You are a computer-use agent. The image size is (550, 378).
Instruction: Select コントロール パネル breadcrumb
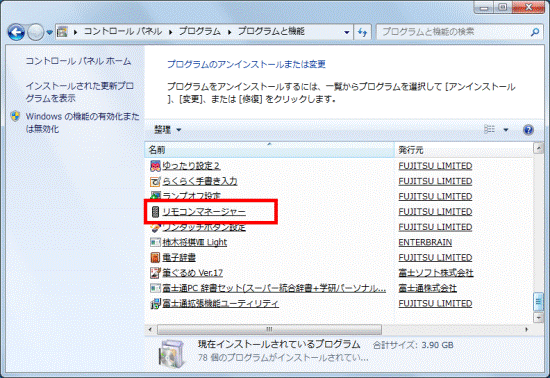click(123, 32)
